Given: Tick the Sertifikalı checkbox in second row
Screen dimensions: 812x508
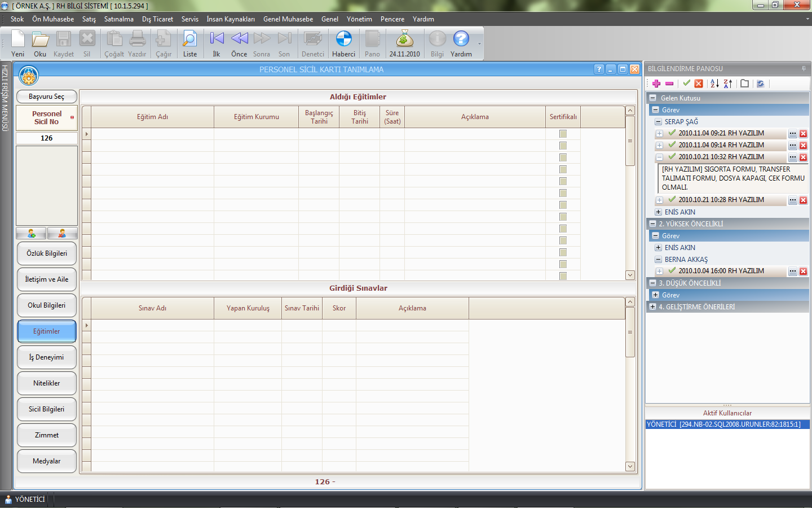Looking at the screenshot, I should click(x=563, y=146).
